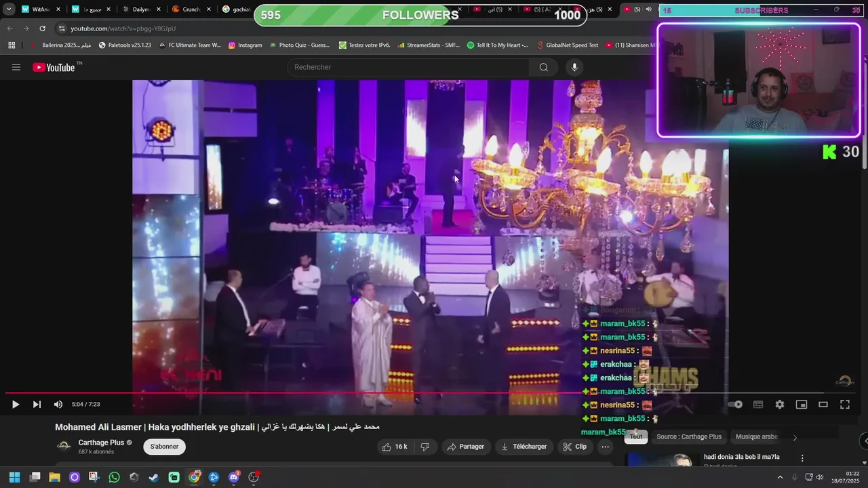868x488 pixels.
Task: Open Google Chrome from the taskbar
Action: pos(194,477)
